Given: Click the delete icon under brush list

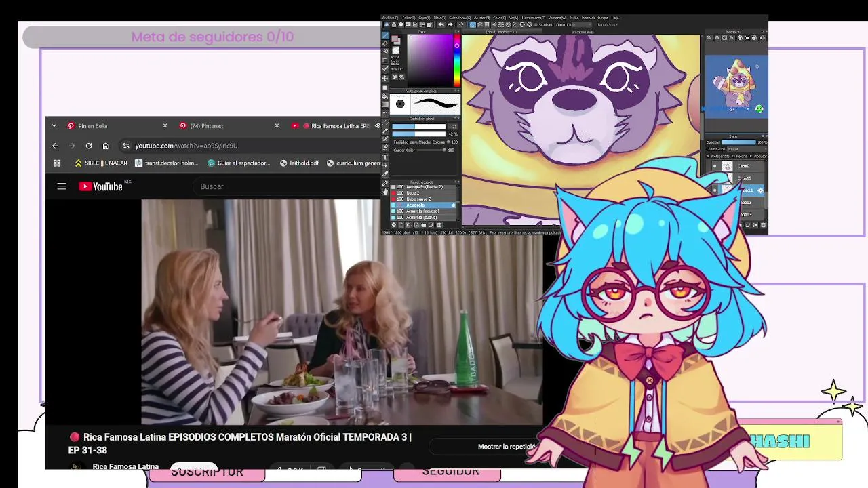Looking at the screenshot, I should (x=439, y=225).
